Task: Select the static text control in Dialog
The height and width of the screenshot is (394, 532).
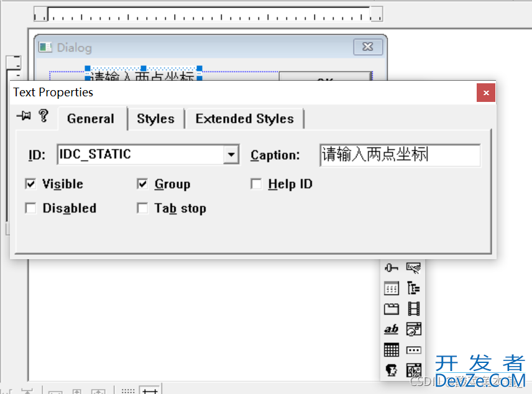Action: click(144, 75)
